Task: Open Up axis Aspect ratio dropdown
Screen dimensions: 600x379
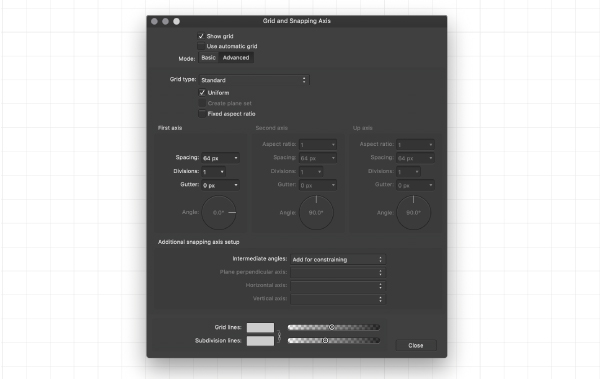Action: (415, 144)
